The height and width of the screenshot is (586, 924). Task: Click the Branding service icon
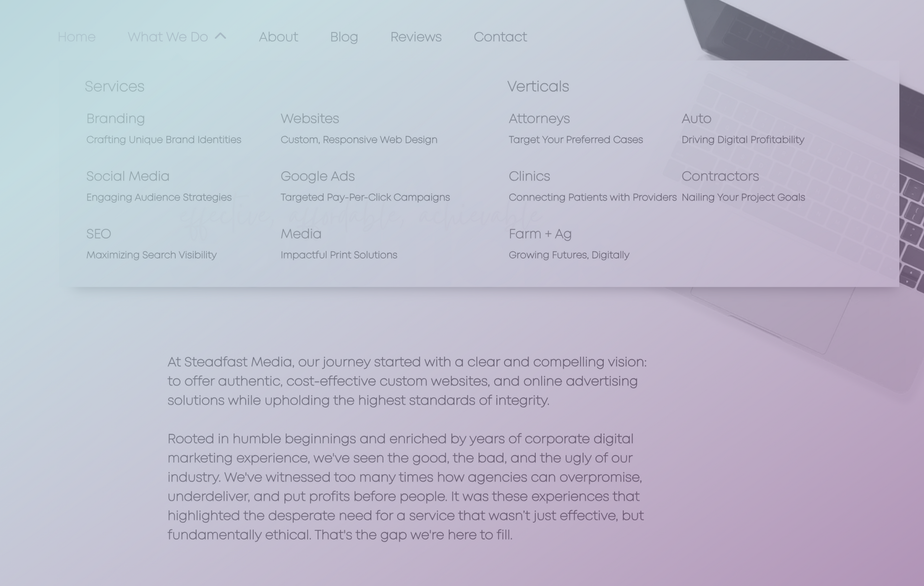point(115,118)
